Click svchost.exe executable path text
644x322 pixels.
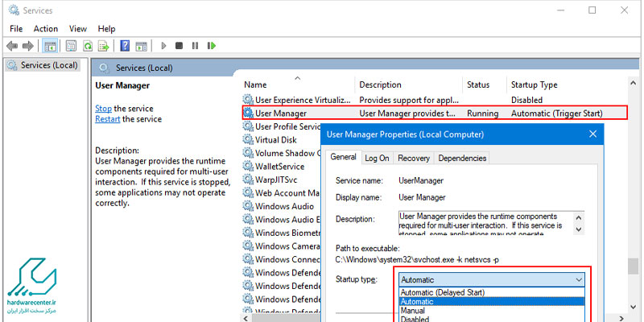tap(417, 259)
